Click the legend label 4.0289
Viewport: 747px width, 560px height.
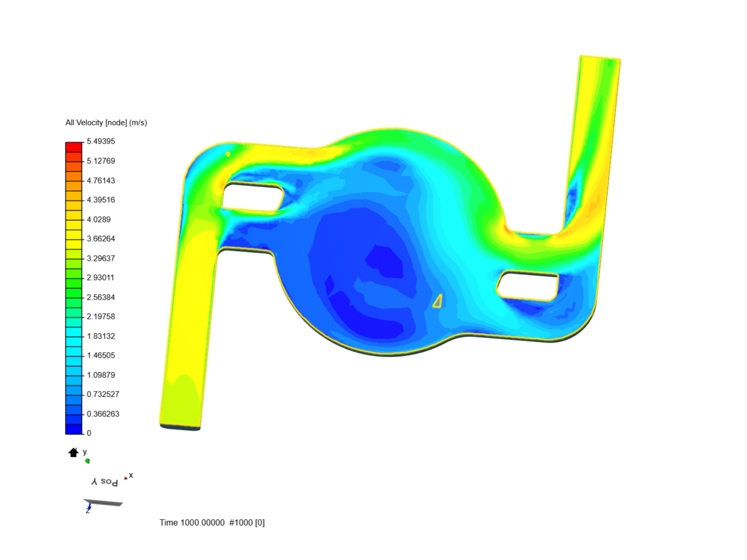coord(99,219)
